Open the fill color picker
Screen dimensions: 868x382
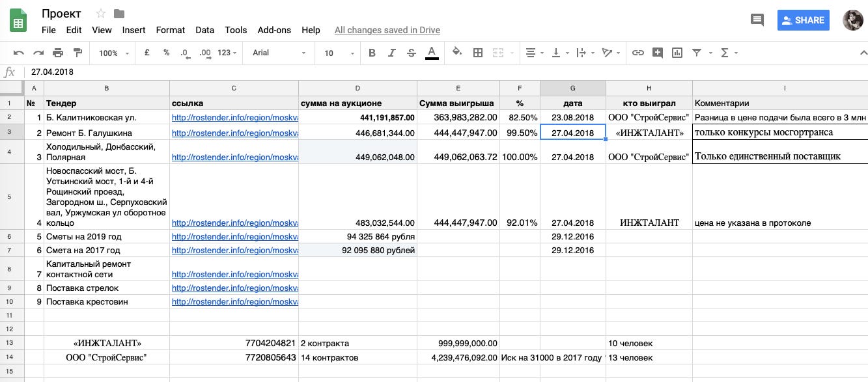(x=457, y=53)
